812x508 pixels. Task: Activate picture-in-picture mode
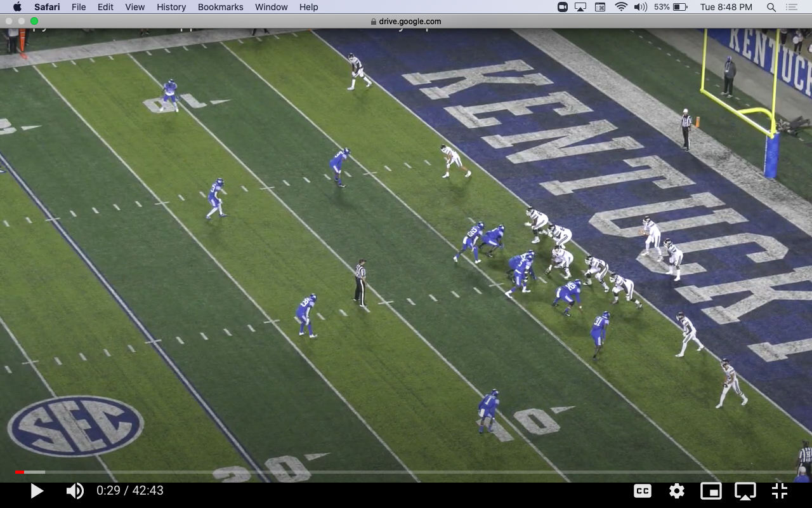pyautogui.click(x=710, y=490)
